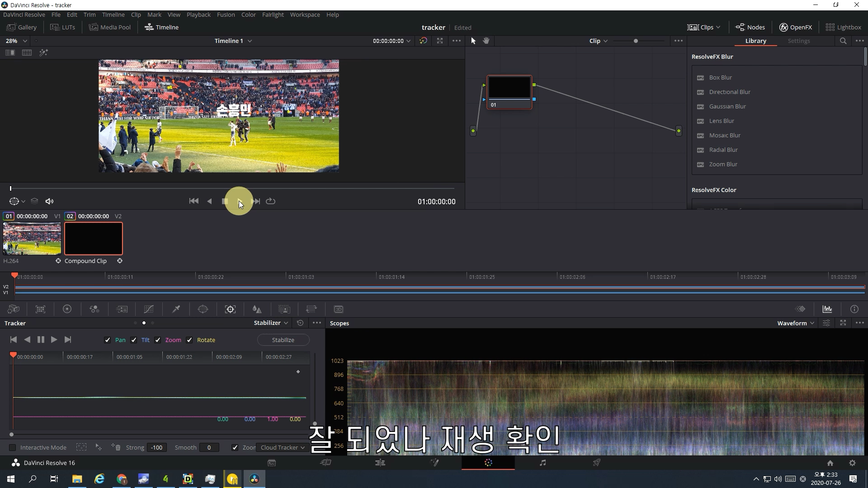The height and width of the screenshot is (488, 868).
Task: Open the Power Window palette
Action: click(203, 309)
